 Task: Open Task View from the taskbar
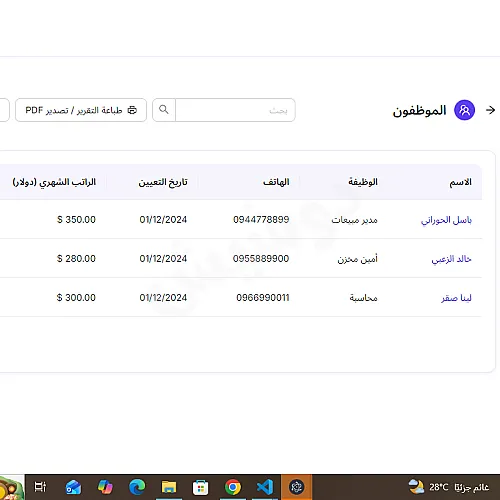point(40,487)
